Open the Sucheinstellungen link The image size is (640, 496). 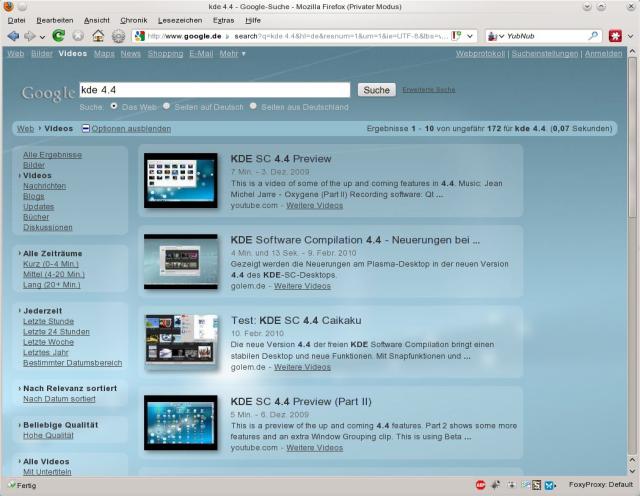click(545, 53)
